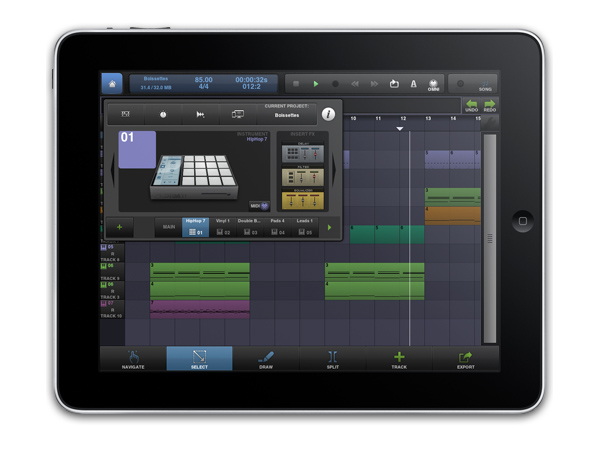Image resolution: width=600 pixels, height=450 pixels.
Task: Select the purple 01 track color swatch
Action: click(137, 150)
